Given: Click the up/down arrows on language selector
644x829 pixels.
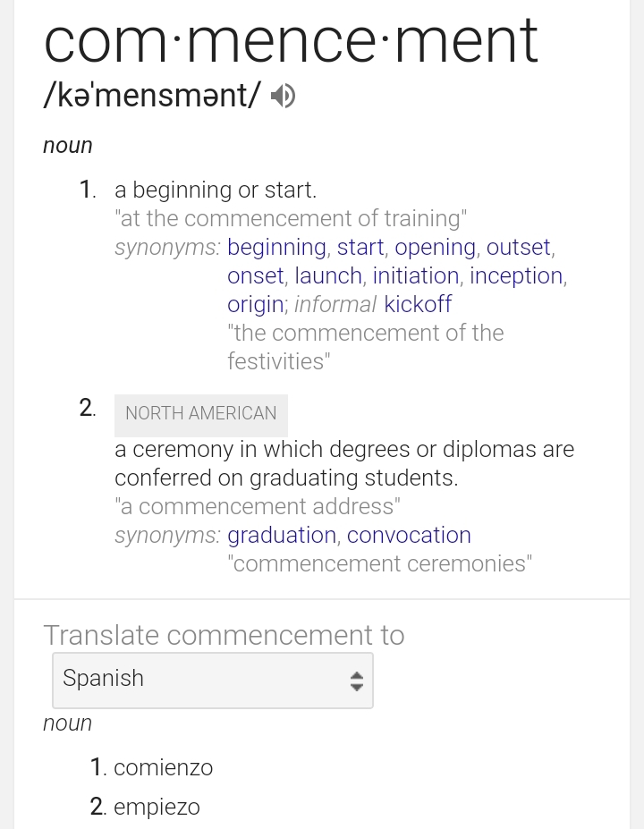Looking at the screenshot, I should pos(356,681).
